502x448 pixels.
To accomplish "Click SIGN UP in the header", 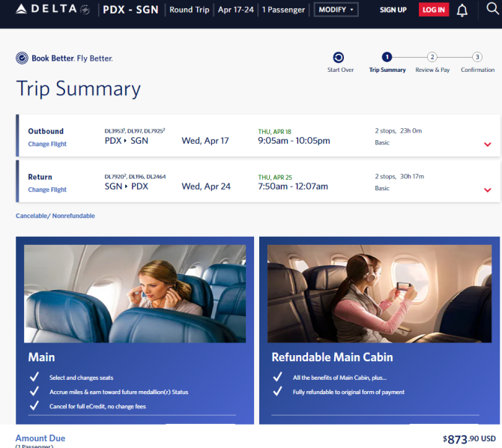I will 393,10.
